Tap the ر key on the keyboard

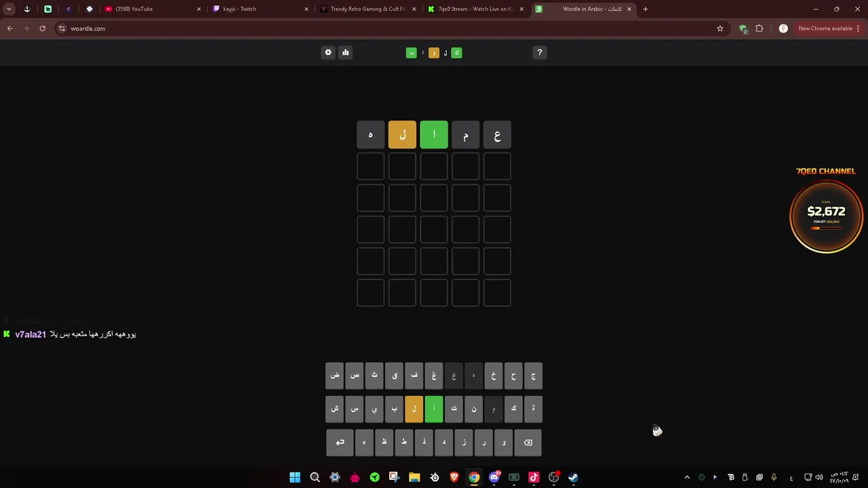tap(484, 443)
